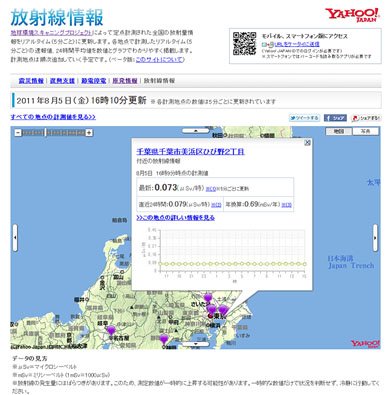Select the purple marker near 静岡
The image size is (390, 395).
coord(164,339)
